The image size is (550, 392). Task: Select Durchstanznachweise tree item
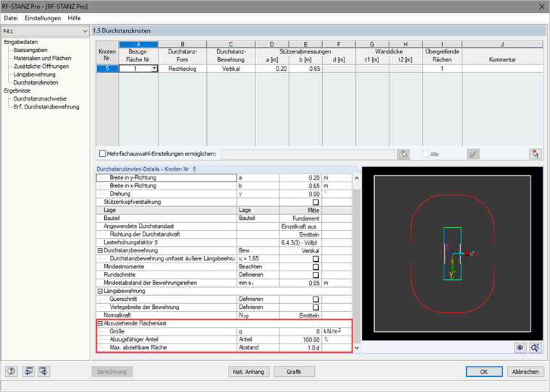pos(40,98)
